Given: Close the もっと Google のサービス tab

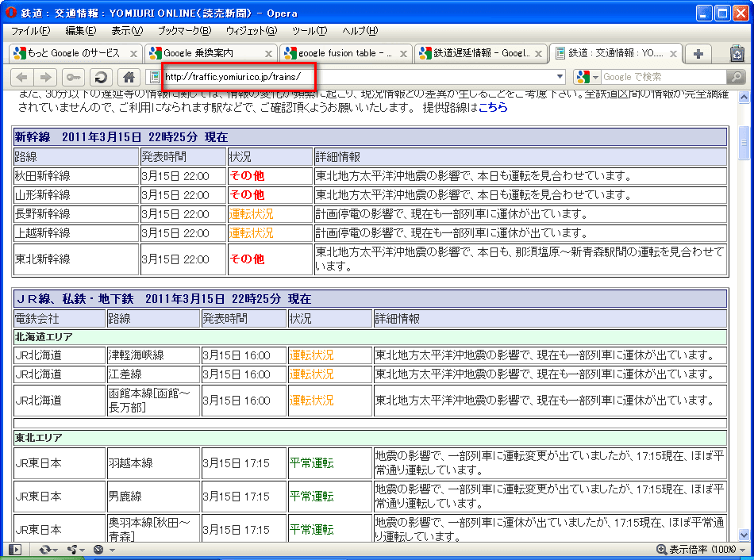Looking at the screenshot, I should pos(133,54).
